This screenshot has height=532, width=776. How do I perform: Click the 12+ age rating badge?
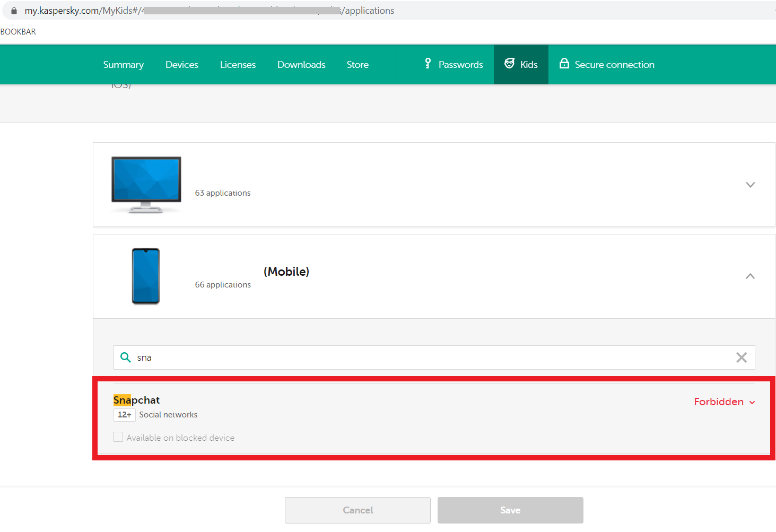125,415
